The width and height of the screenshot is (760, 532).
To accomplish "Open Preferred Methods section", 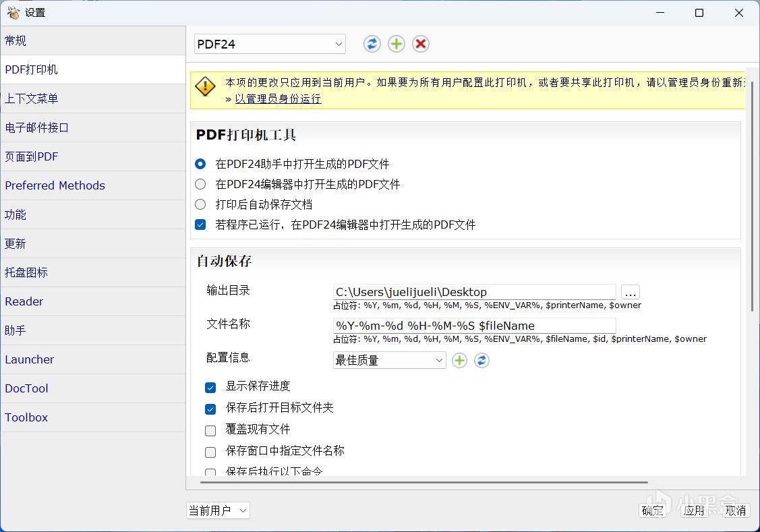I will 93,185.
